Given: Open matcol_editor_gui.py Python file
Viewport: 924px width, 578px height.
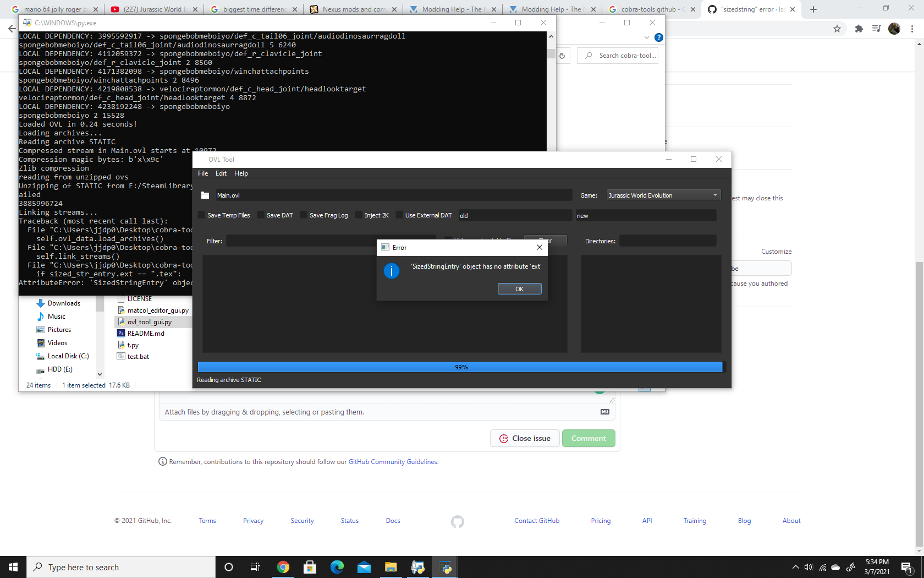Looking at the screenshot, I should pos(157,310).
